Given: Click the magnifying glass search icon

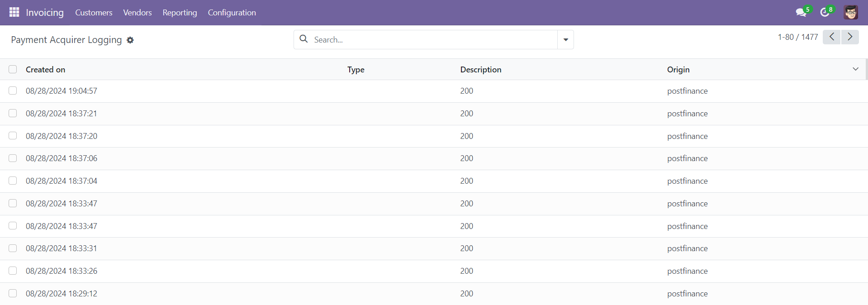Looking at the screenshot, I should [304, 39].
